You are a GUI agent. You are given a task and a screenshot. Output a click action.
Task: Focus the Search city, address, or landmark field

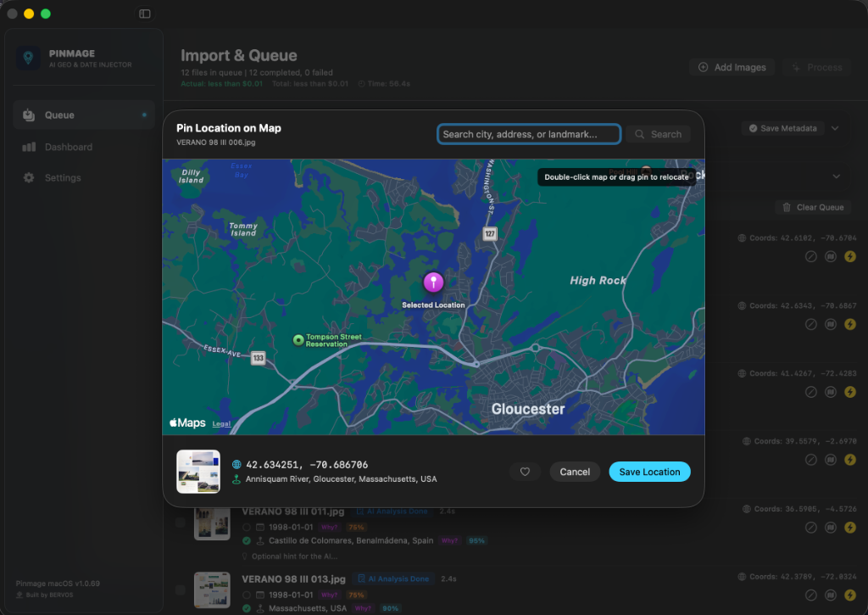[529, 134]
